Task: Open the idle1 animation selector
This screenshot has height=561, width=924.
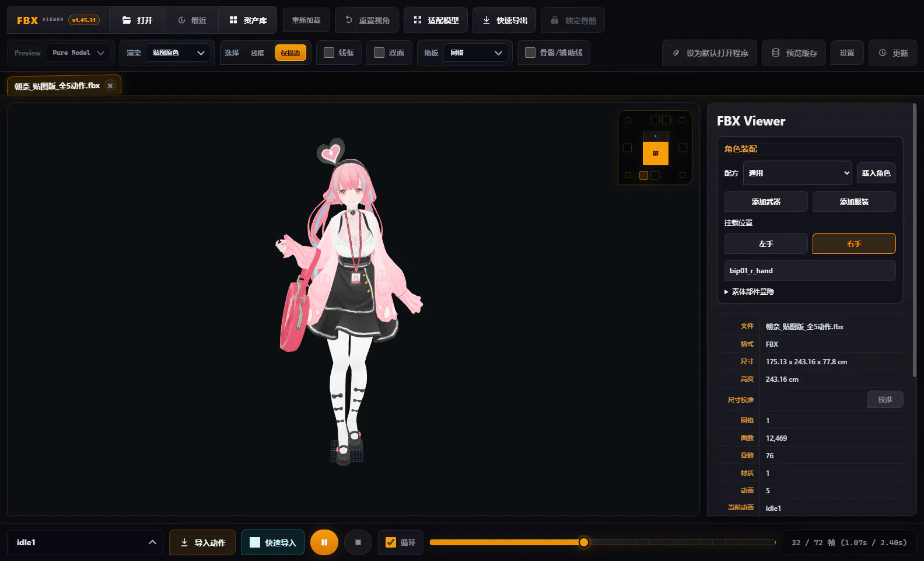Action: tap(85, 542)
